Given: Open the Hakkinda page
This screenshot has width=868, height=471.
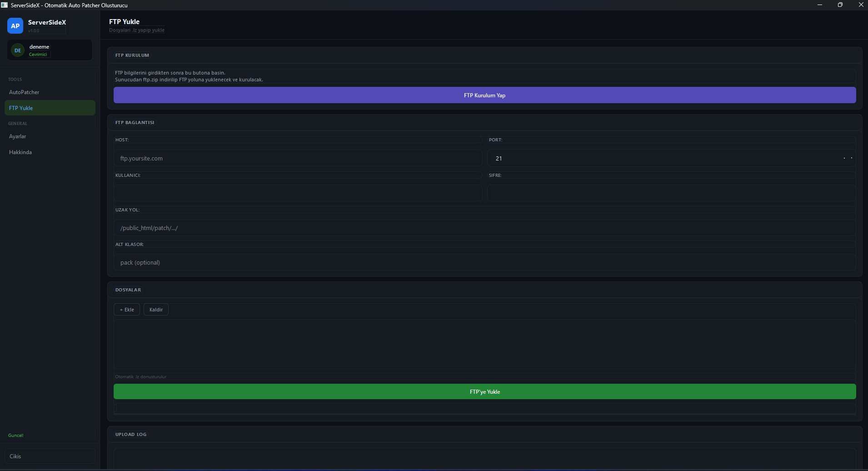Looking at the screenshot, I should pyautogui.click(x=50, y=152).
